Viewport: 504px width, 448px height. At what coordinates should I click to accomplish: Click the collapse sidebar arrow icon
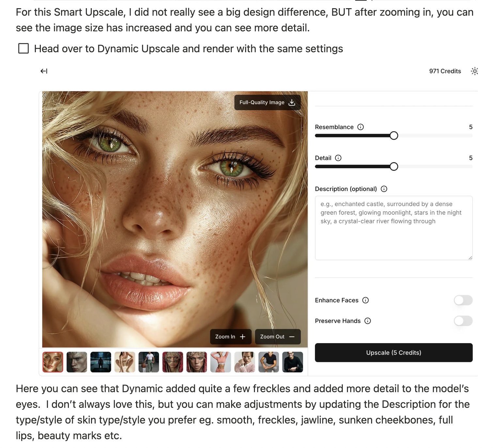[44, 71]
